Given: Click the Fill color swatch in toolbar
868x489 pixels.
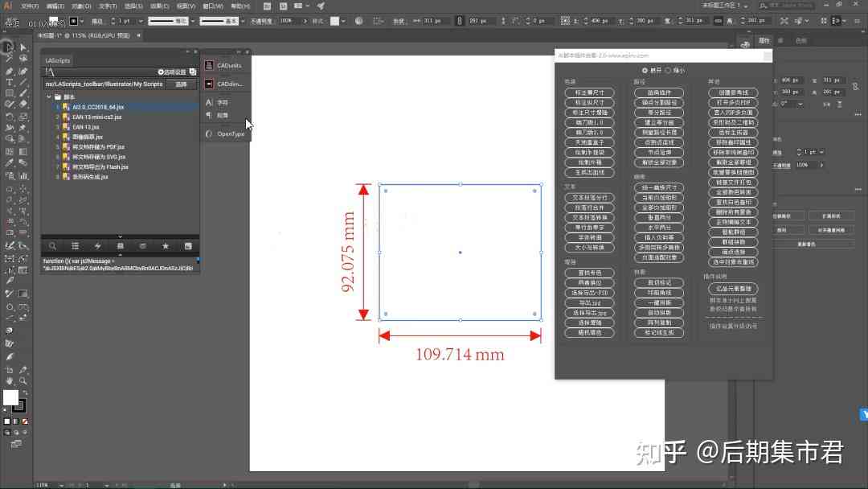Looking at the screenshot, I should (10, 397).
